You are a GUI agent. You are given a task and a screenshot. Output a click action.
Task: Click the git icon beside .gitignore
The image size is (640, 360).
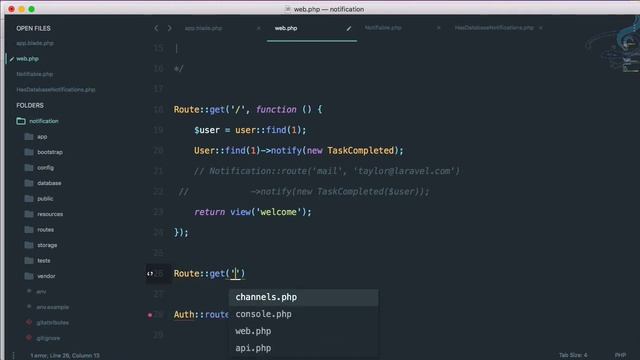pos(29,338)
